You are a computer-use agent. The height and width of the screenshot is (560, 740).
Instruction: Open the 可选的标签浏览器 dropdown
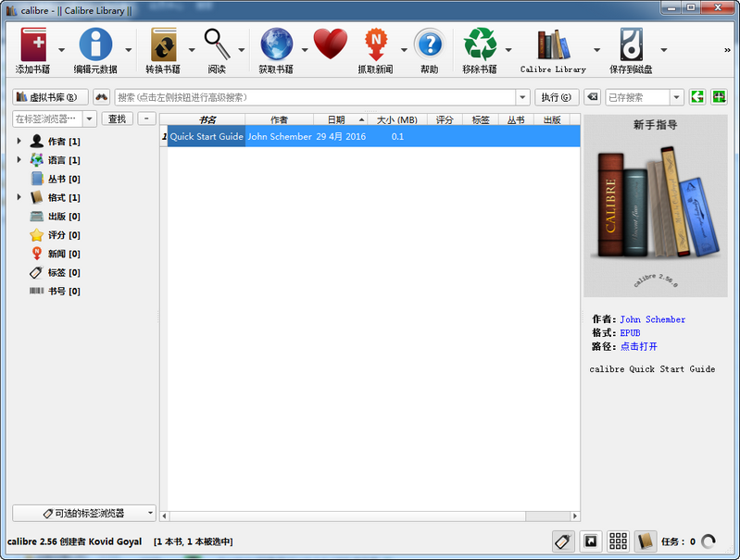[84, 513]
